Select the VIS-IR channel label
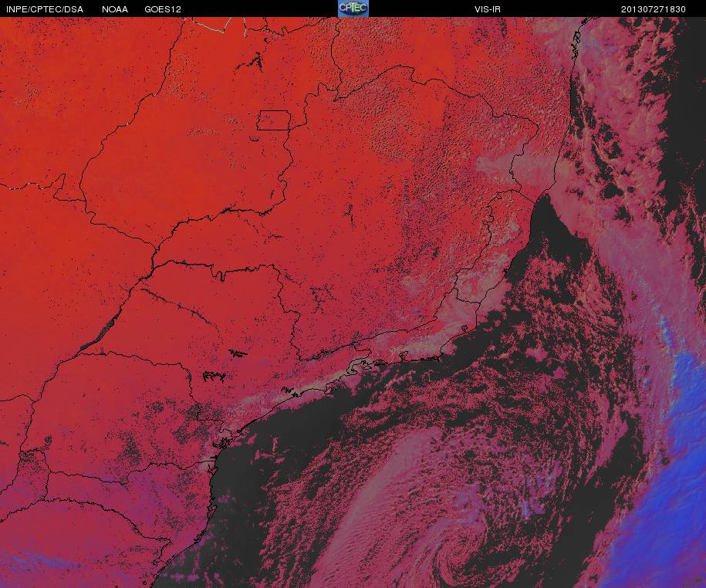Viewport: 706px width, 588px height. (x=488, y=9)
